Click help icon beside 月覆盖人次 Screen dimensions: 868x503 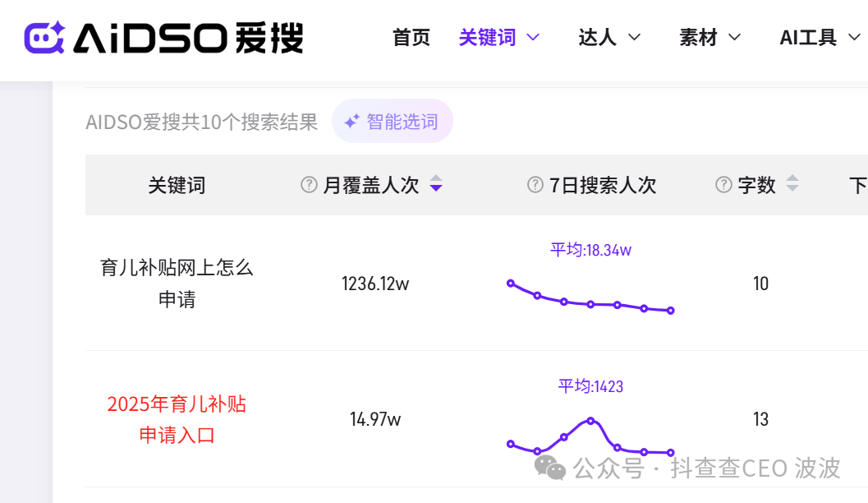coord(309,185)
